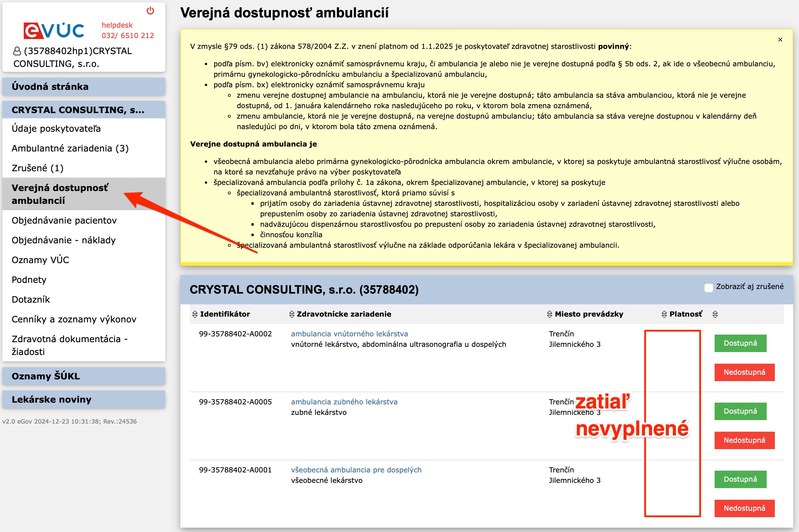This screenshot has height=532, width=799.
Task: Click identifier 99-35788402-A0002
Action: pyautogui.click(x=235, y=334)
